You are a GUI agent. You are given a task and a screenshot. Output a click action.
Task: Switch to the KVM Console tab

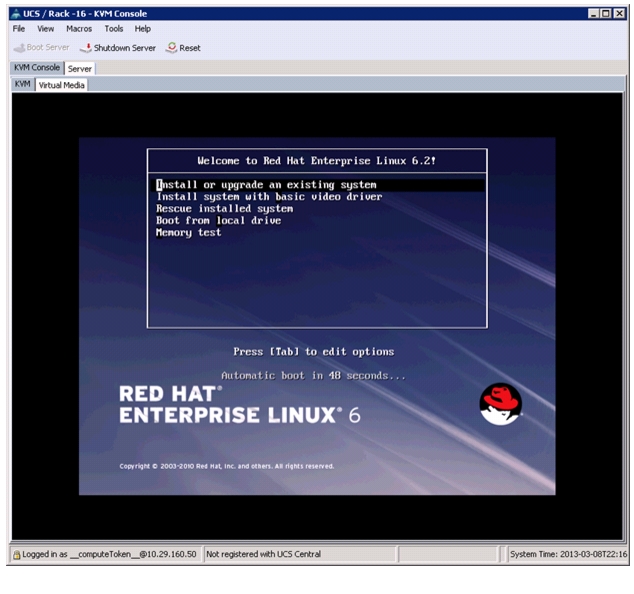[37, 68]
